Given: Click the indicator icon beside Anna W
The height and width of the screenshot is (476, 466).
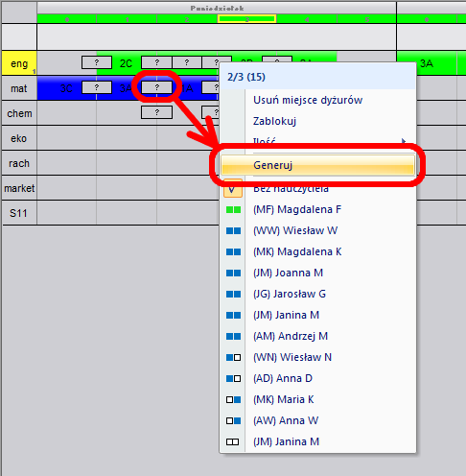Looking at the screenshot, I should tap(233, 421).
